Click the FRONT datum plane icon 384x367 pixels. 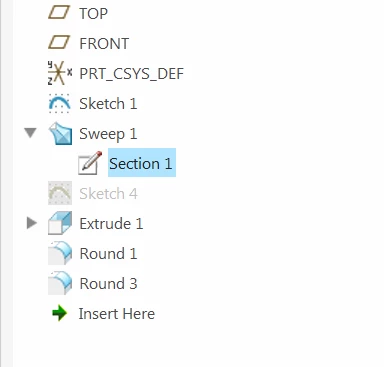59,43
